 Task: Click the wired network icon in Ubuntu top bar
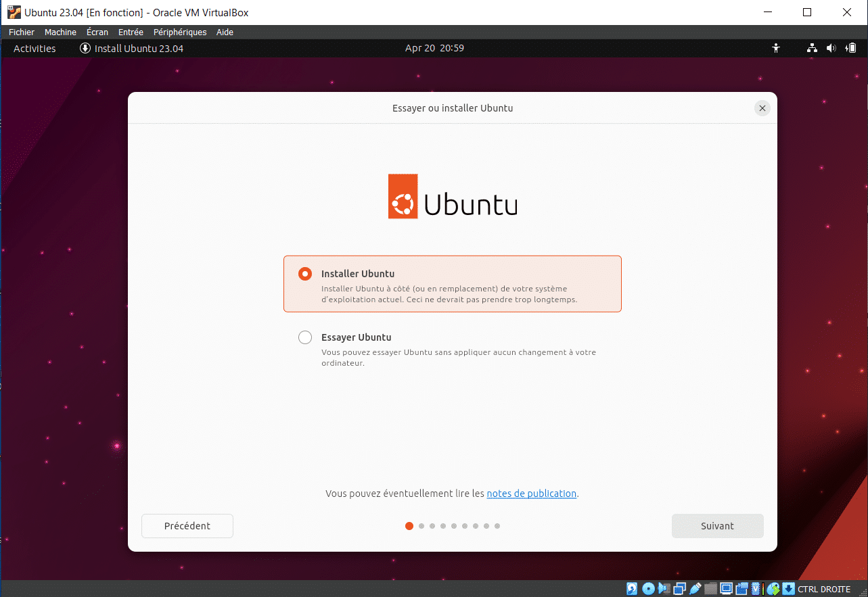[811, 48]
